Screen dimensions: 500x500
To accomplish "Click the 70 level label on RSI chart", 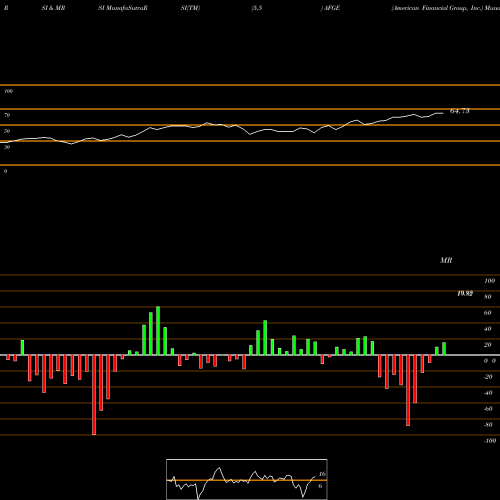I will coord(7,115).
